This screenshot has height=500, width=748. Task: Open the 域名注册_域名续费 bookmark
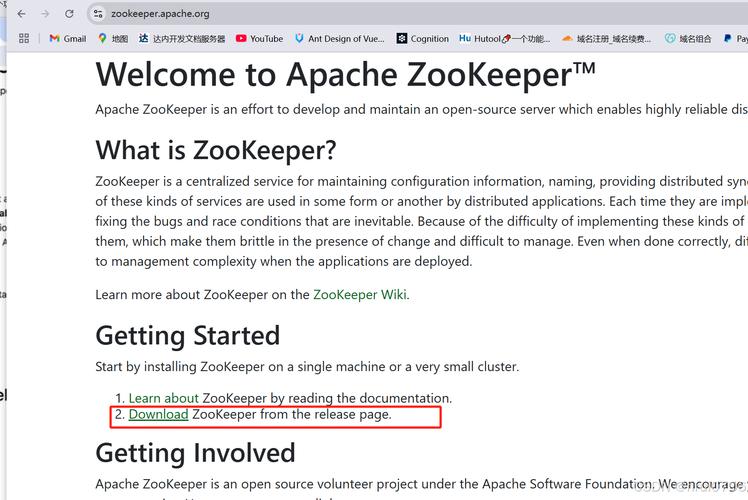606,39
